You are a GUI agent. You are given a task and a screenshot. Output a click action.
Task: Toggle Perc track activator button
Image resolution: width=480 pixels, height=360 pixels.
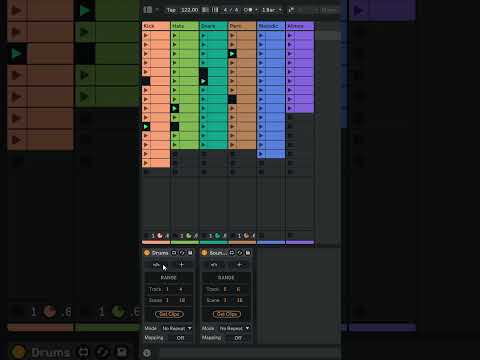[239, 236]
